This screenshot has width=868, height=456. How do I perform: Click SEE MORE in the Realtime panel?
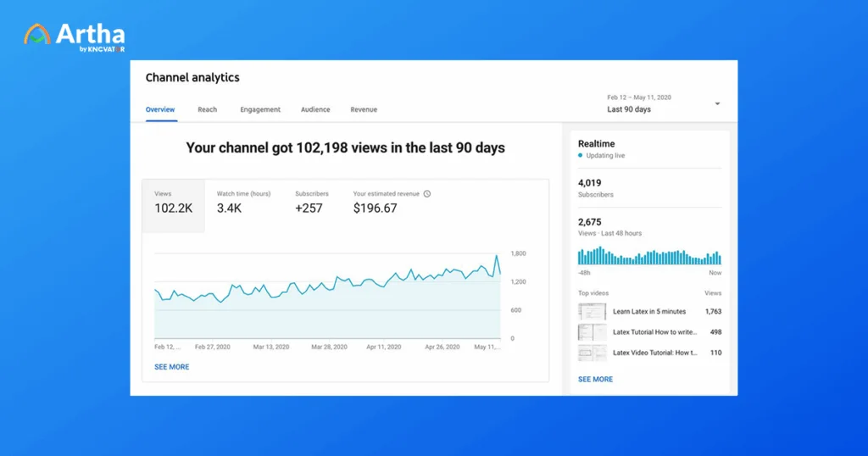click(x=595, y=379)
